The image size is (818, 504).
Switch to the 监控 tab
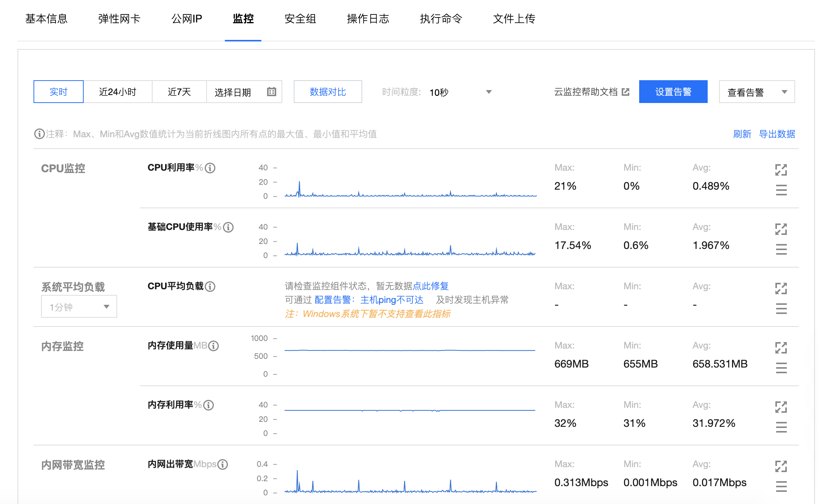pos(243,19)
